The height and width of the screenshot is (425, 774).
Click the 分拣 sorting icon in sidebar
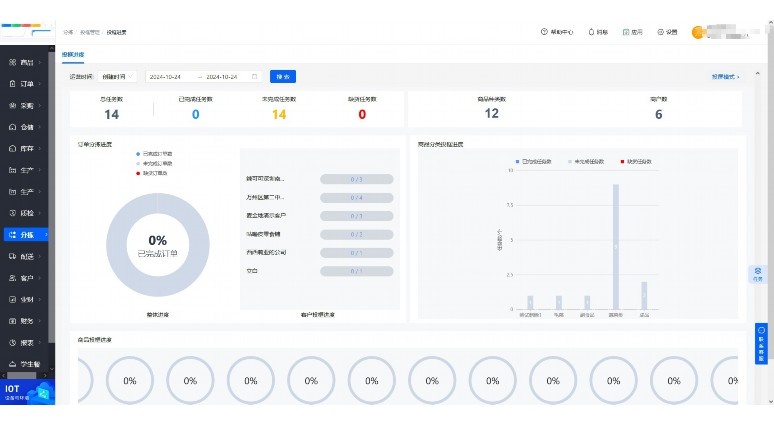coord(12,235)
